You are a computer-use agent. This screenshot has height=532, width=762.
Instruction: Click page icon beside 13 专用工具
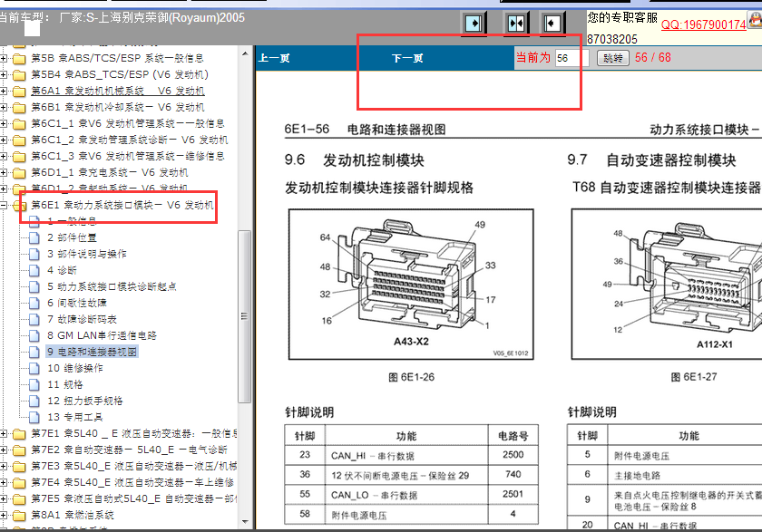coord(34,417)
